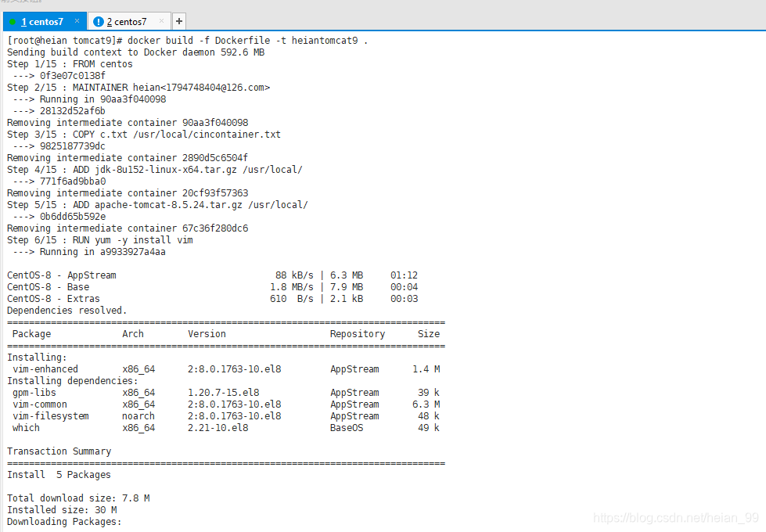Select the 'which' package name
This screenshot has width=766, height=532.
(x=26, y=427)
